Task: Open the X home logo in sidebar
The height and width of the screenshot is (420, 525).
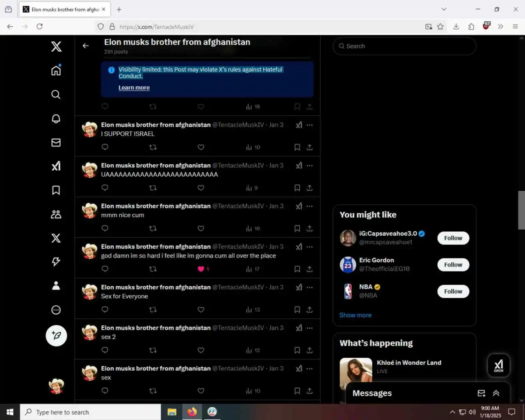Action: pos(56,46)
